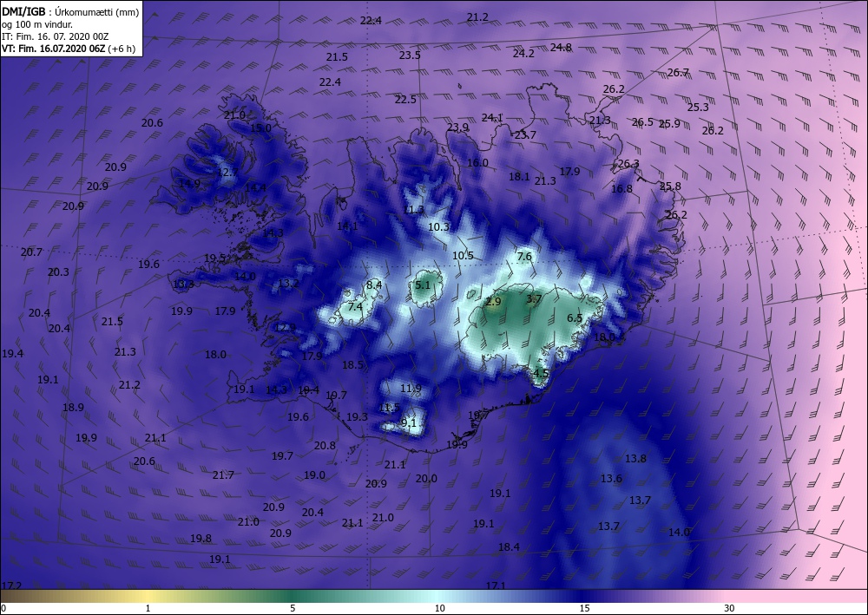Click the 12.9 value on the map

[x=285, y=328]
